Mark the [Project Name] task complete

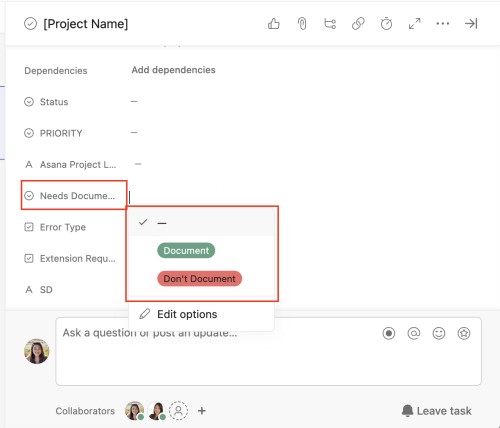30,24
